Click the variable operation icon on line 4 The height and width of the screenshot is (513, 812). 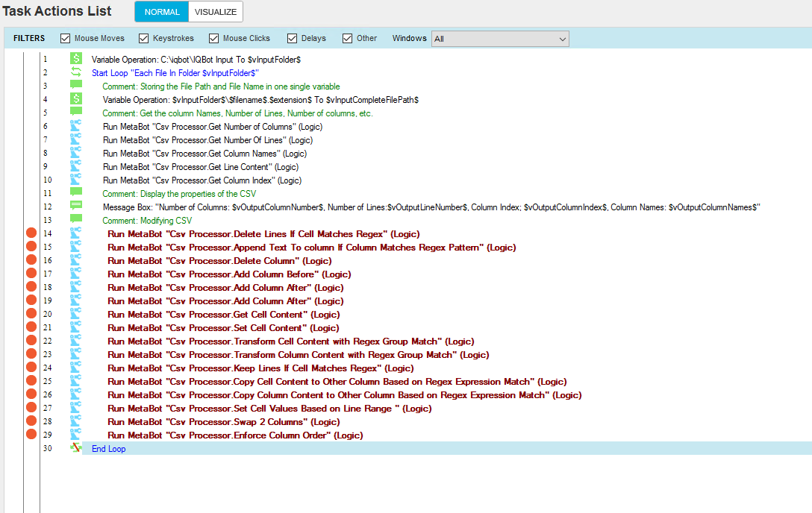pyautogui.click(x=76, y=98)
